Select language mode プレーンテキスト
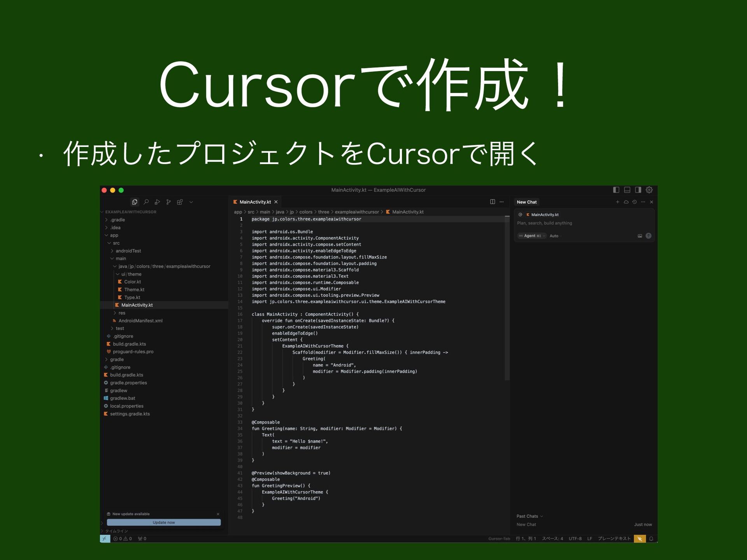 (x=614, y=539)
